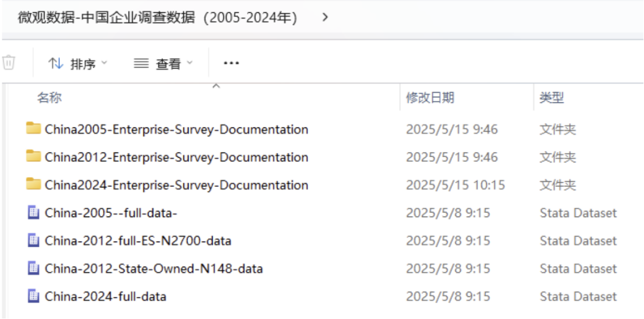Click the China-2024-full-data Stata file icon
Viewport: 644px width, 319px height.
(x=34, y=296)
